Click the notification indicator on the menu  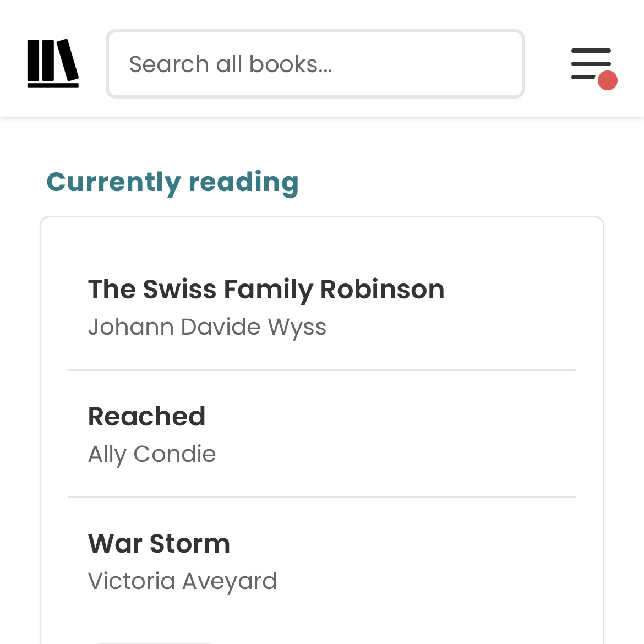608,80
